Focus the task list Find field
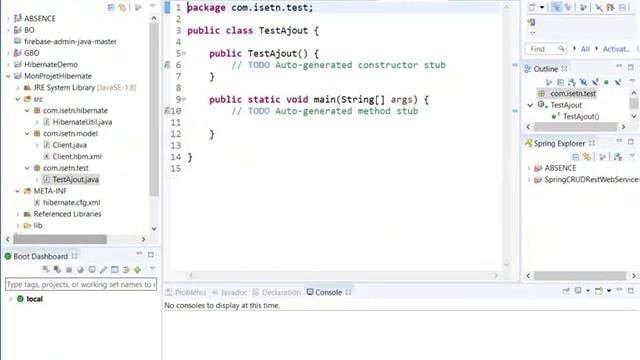Screen dimensions: 640x360 [x=546, y=49]
